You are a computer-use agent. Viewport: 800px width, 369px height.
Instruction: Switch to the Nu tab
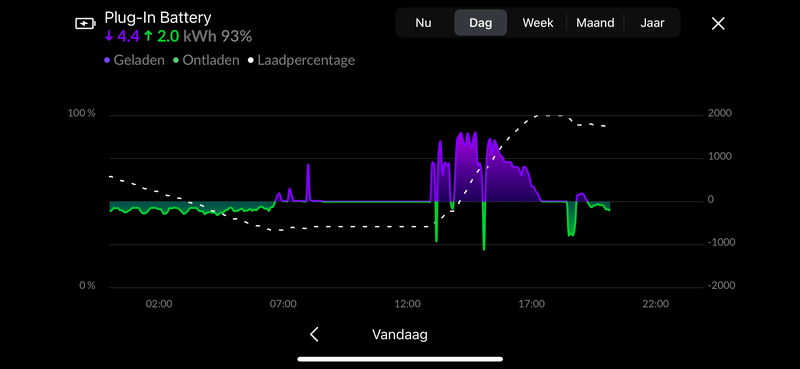pyautogui.click(x=423, y=23)
